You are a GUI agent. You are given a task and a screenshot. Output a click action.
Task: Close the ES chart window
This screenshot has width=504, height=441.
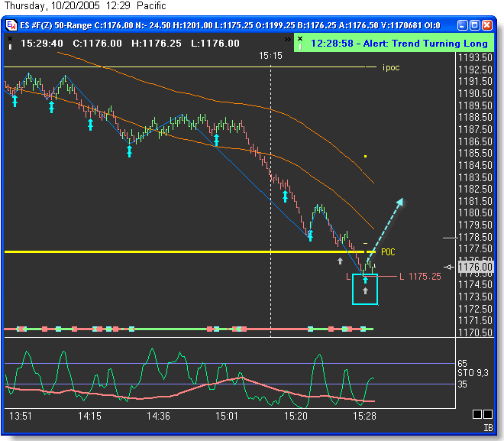pos(488,25)
